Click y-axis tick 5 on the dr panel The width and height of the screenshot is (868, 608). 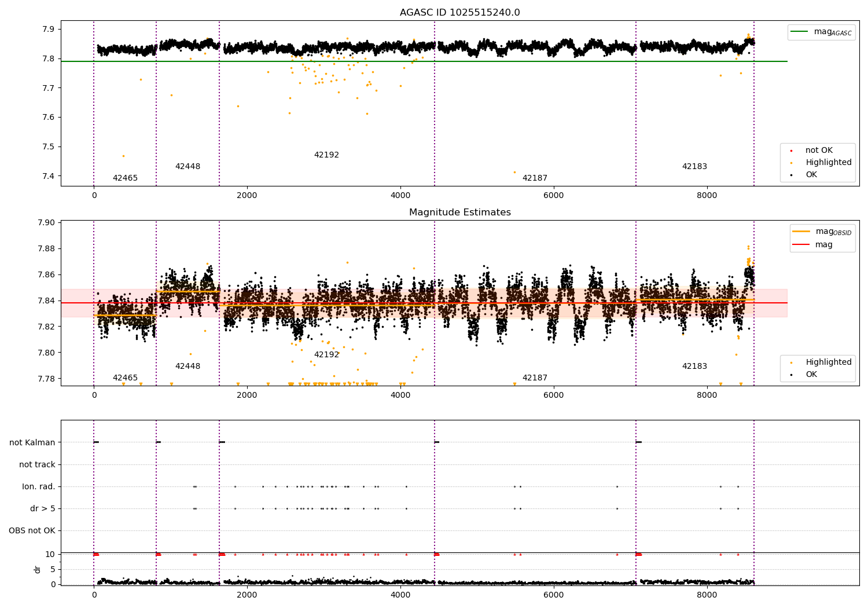coord(53,570)
